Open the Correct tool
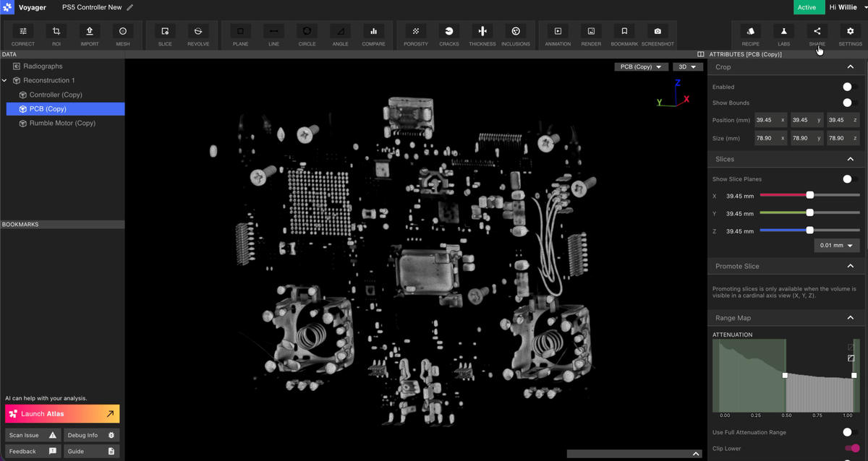 23,35
